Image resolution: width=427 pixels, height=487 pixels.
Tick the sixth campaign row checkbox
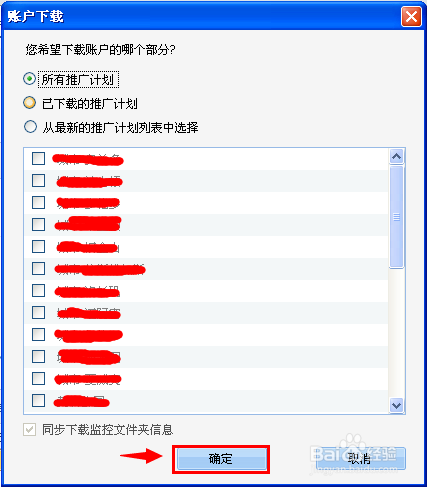pyautogui.click(x=38, y=268)
